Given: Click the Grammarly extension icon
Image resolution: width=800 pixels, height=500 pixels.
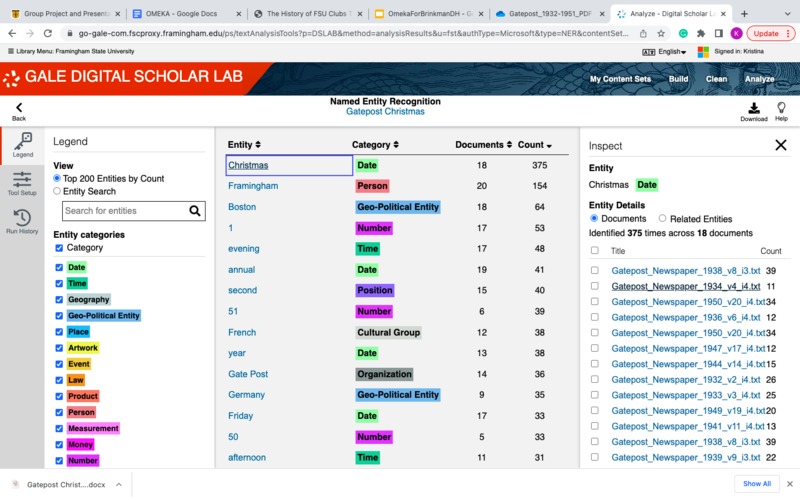Looking at the screenshot, I should tap(683, 33).
